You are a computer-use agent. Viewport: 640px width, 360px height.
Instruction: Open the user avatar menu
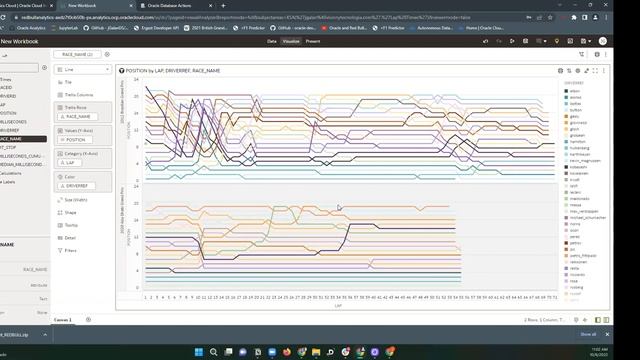pyautogui.click(x=602, y=41)
